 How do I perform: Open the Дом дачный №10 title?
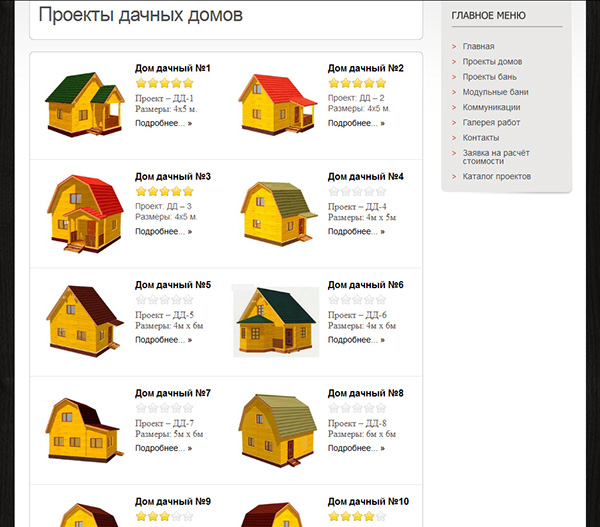368,502
